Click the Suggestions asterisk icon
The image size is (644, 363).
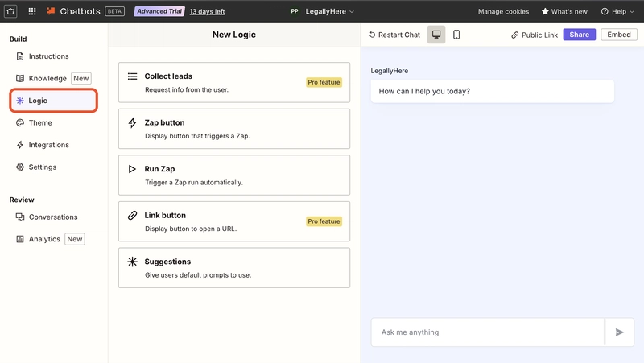pyautogui.click(x=132, y=262)
